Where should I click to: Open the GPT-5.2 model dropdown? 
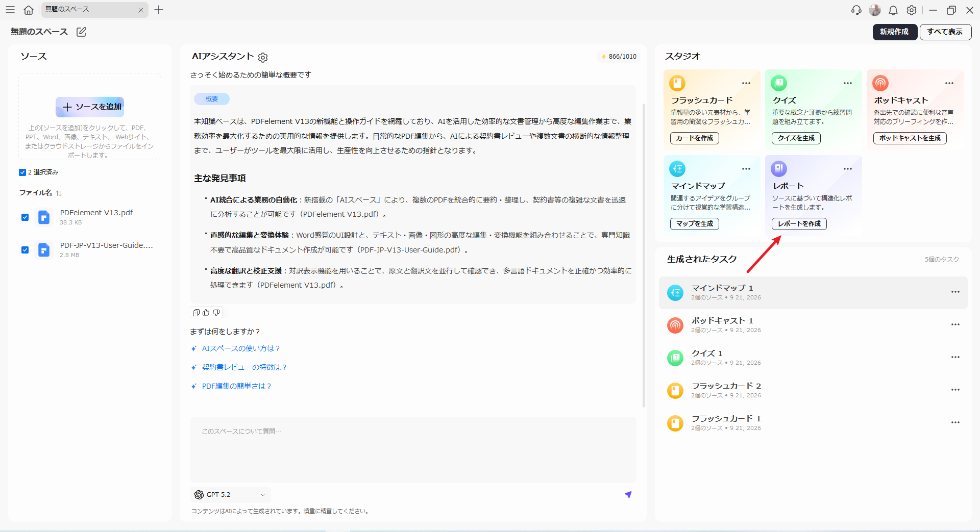pyautogui.click(x=231, y=495)
